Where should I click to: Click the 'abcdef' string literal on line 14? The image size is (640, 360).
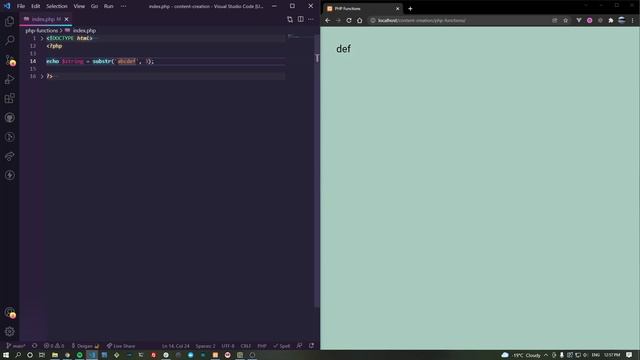[127, 61]
